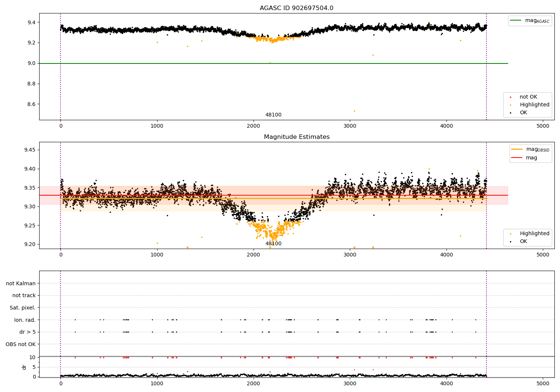
Task: Click the 'Magnitude Estimates' plot title
Action: pyautogui.click(x=296, y=137)
